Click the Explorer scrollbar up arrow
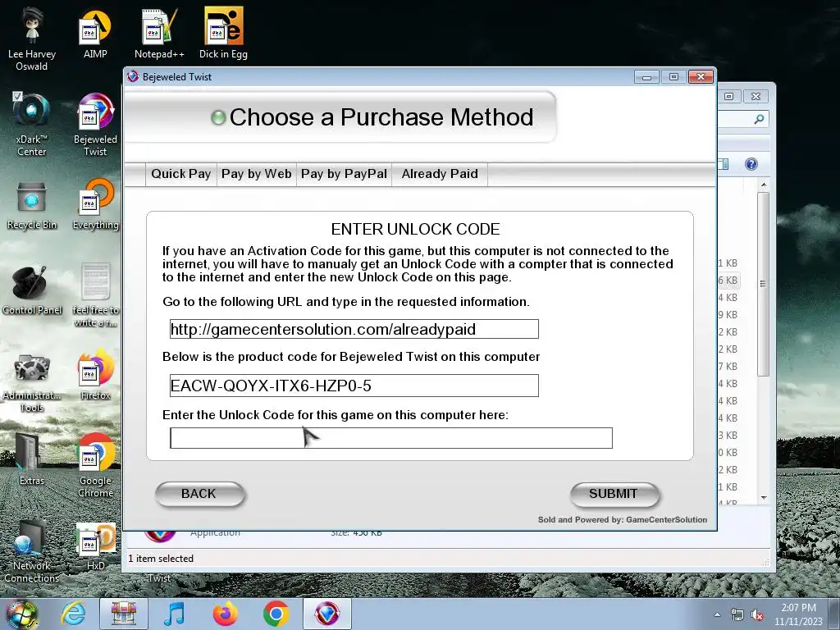840x630 pixels. click(764, 185)
